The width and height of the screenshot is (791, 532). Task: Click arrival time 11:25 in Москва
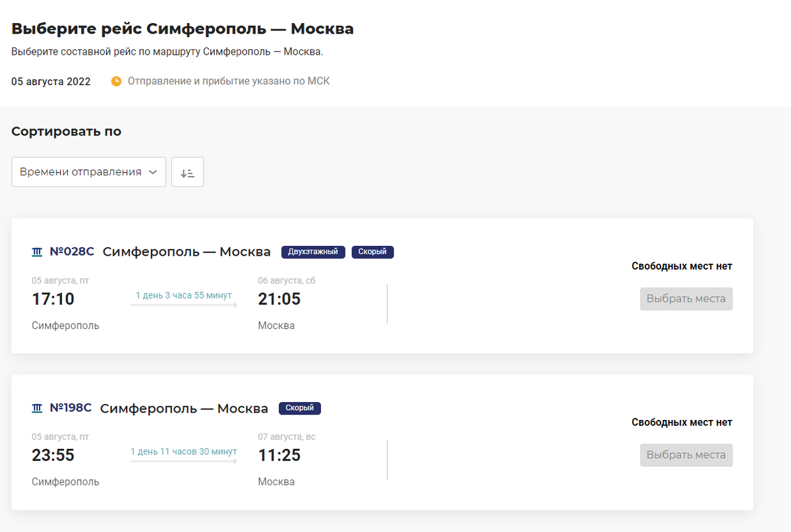coord(279,456)
